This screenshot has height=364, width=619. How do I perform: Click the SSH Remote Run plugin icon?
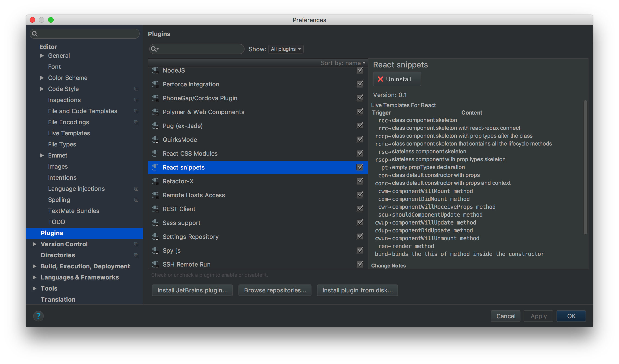point(155,264)
